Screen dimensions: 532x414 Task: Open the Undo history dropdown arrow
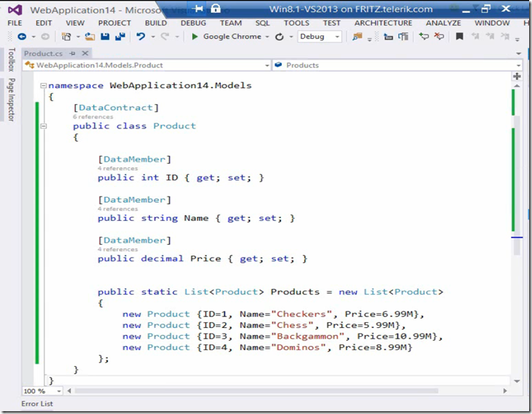tap(153, 37)
